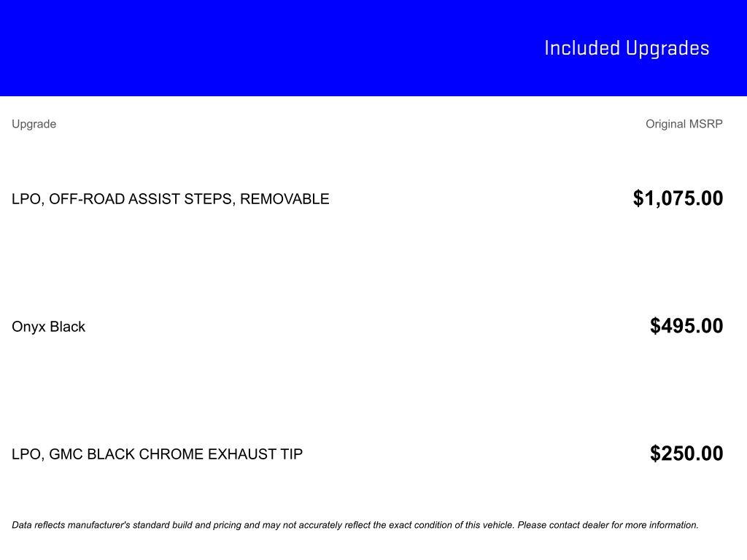
Task: Click the words EXHAUST TIP
Action: (x=255, y=454)
